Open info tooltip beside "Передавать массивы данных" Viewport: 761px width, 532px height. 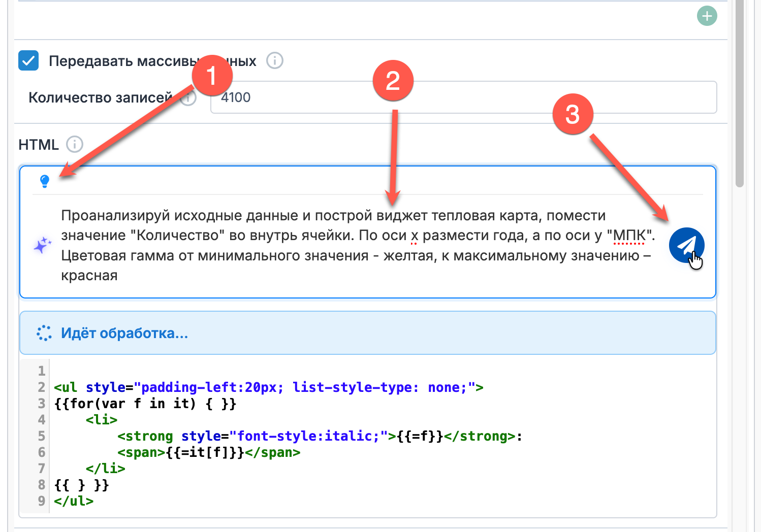[275, 61]
